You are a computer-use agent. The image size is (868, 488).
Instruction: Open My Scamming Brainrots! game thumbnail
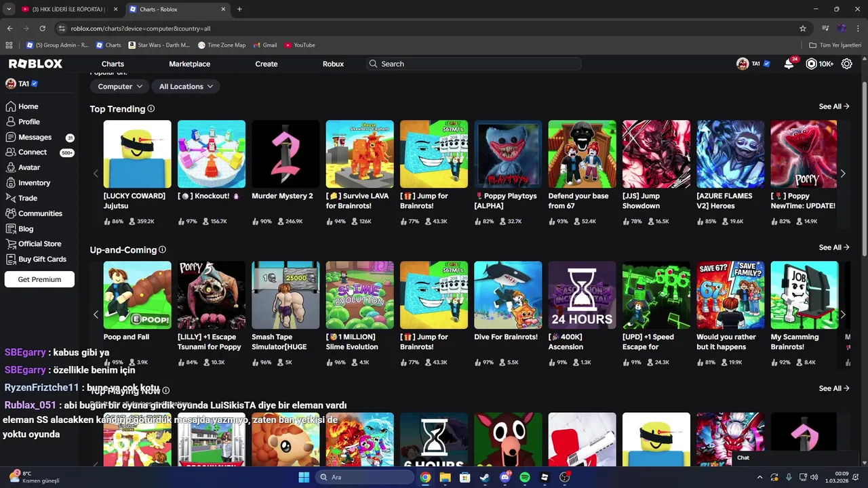[804, 295]
